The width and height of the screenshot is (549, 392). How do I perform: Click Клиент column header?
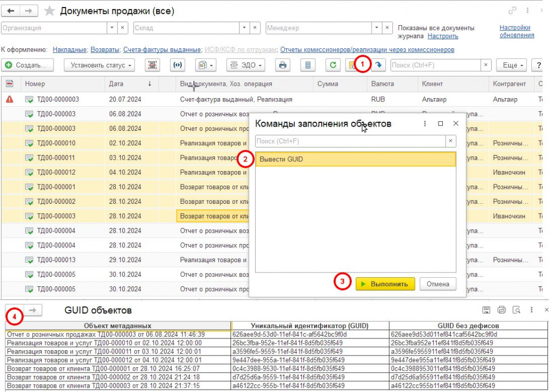[x=454, y=84]
